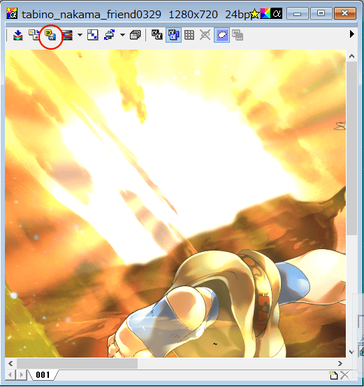Click the new page icon at bottom right

coord(334,375)
